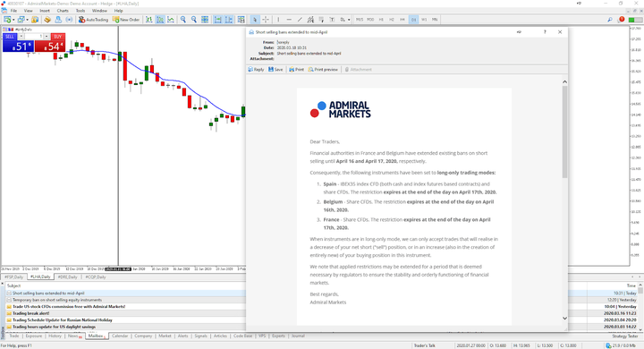Open the search magnifier in the toolbar
This screenshot has height=349, width=644.
pos(610,20)
